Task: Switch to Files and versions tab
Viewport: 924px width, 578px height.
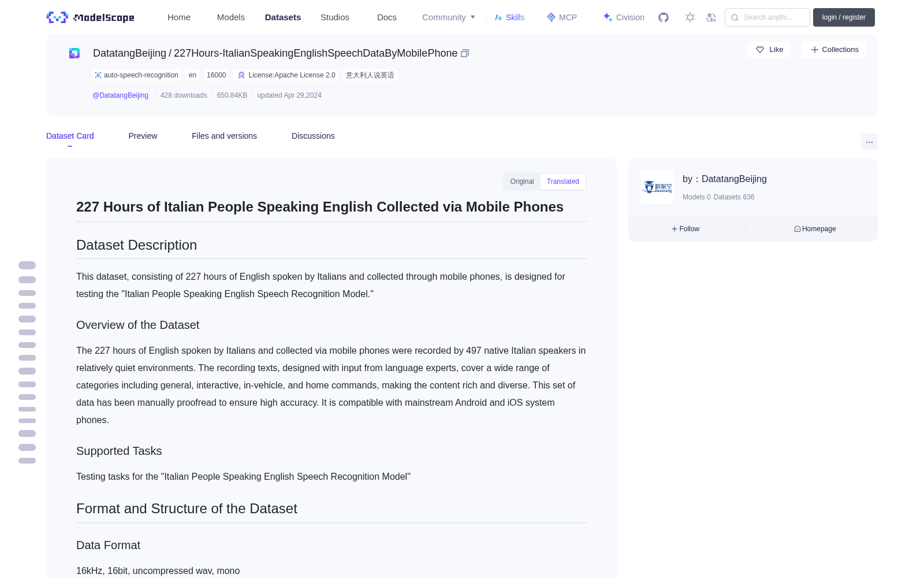Action: click(224, 136)
